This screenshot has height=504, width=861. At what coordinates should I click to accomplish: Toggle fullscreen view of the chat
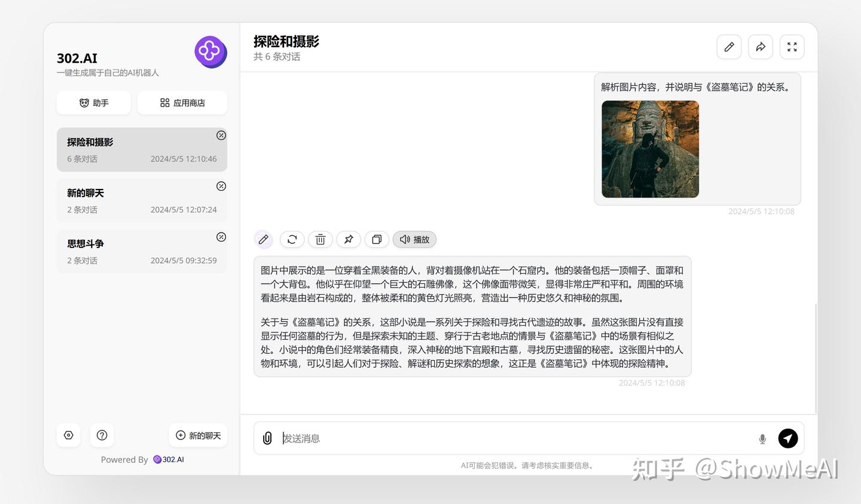[792, 46]
